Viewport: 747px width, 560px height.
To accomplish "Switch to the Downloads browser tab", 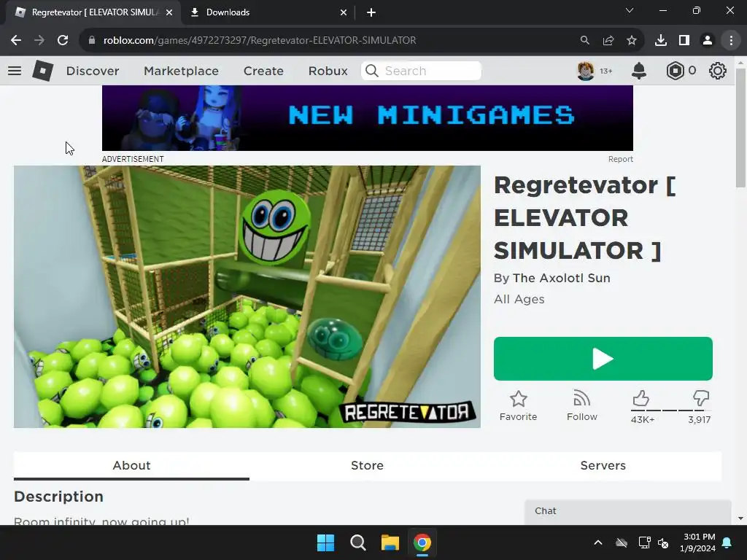I will click(268, 13).
